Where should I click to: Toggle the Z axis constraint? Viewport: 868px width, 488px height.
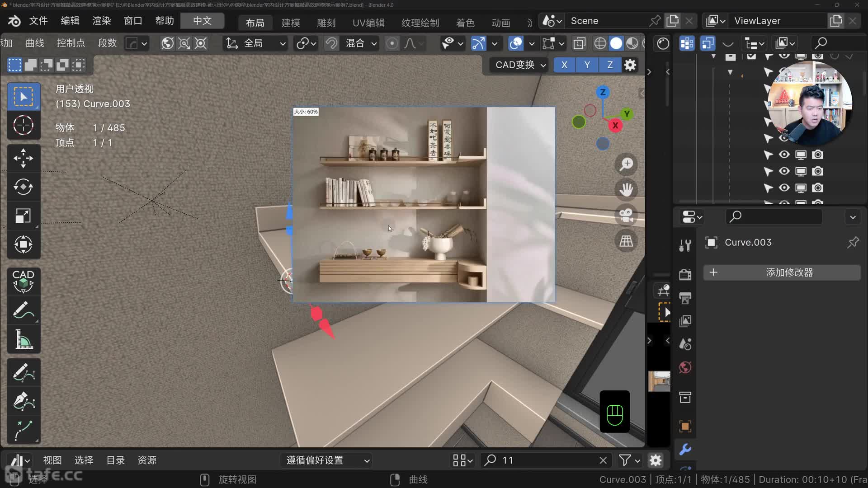[x=610, y=65]
